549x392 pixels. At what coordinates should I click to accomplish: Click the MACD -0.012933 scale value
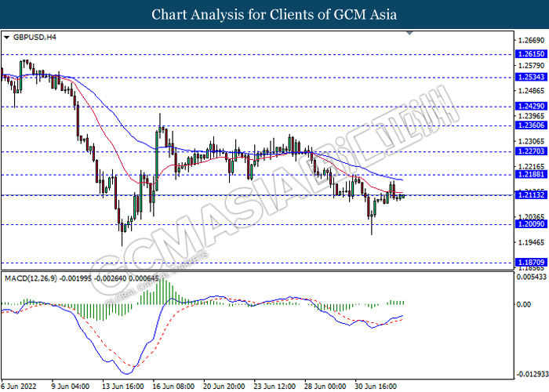pos(533,374)
